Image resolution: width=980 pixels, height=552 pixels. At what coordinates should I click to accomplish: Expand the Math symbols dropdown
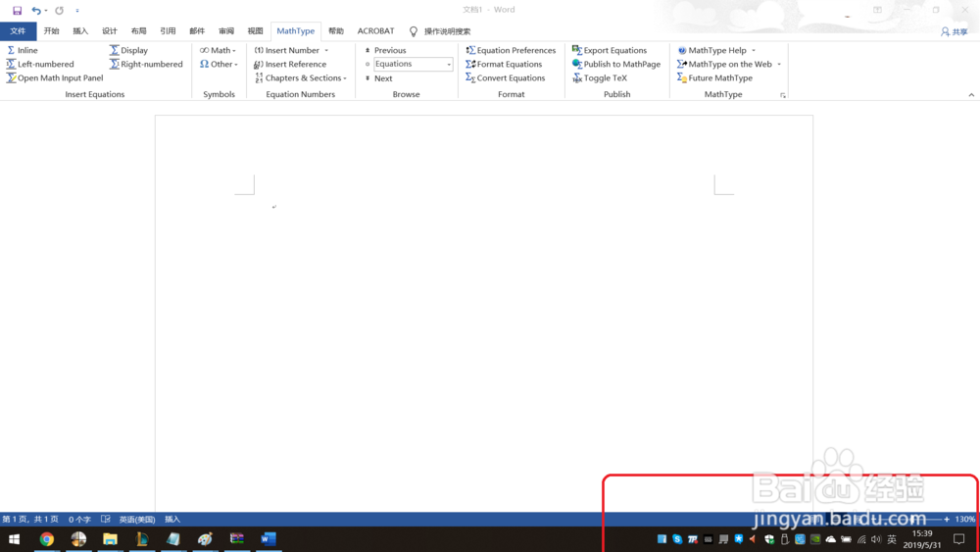pyautogui.click(x=218, y=50)
